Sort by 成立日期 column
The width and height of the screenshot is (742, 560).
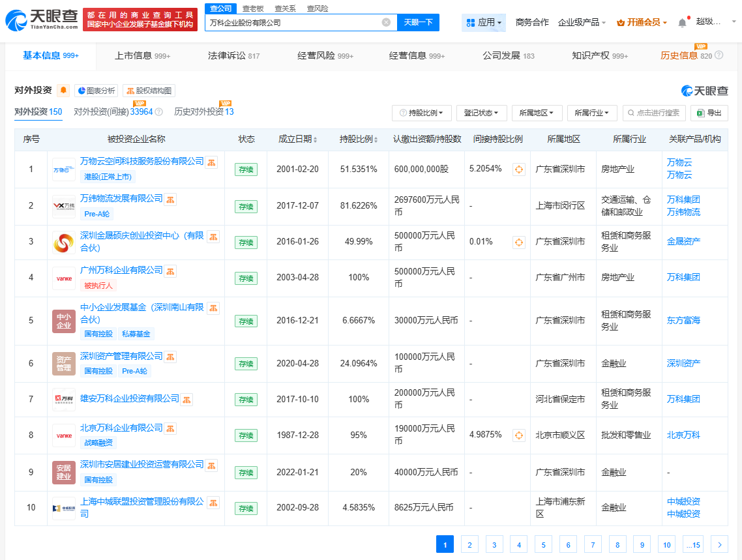click(x=298, y=140)
